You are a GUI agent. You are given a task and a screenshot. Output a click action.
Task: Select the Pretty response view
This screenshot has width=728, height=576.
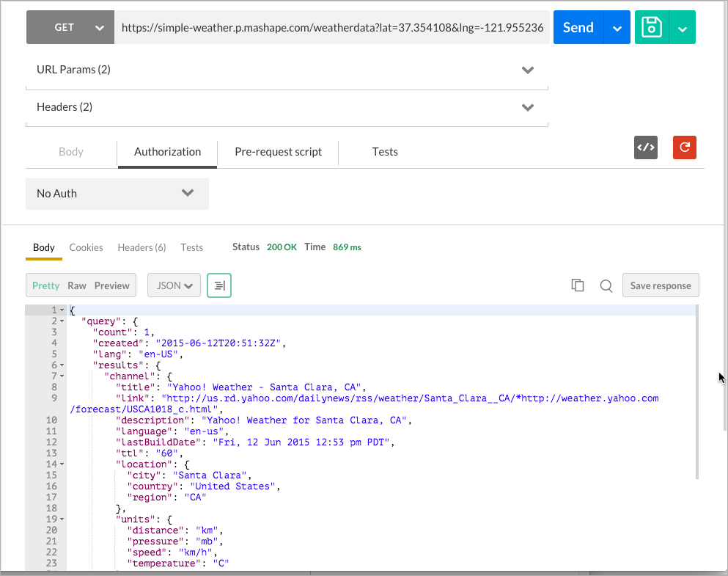(46, 286)
